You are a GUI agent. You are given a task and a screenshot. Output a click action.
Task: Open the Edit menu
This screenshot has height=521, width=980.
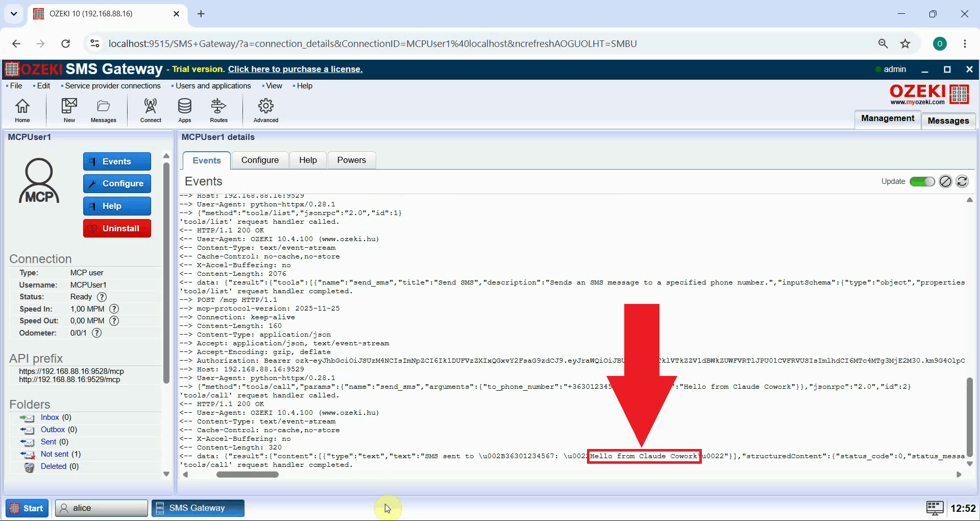click(x=43, y=86)
